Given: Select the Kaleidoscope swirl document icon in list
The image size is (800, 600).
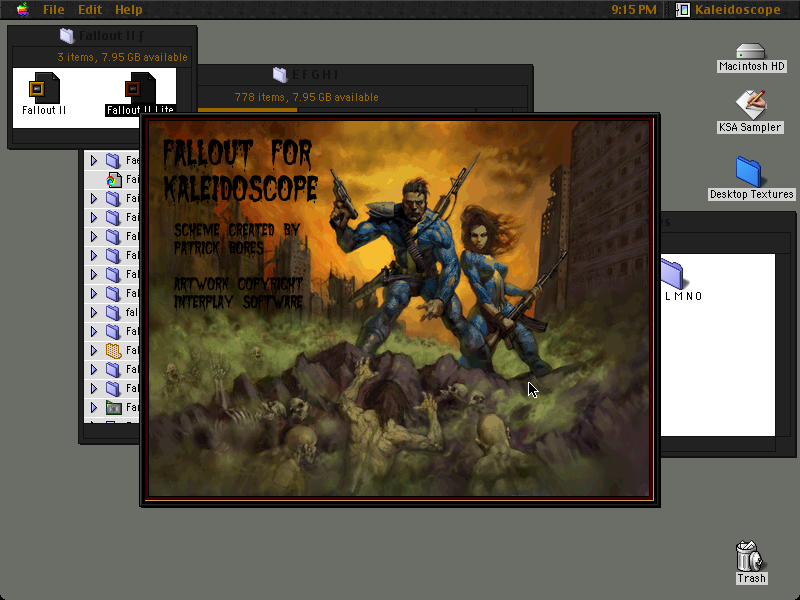Looking at the screenshot, I should pos(114,180).
